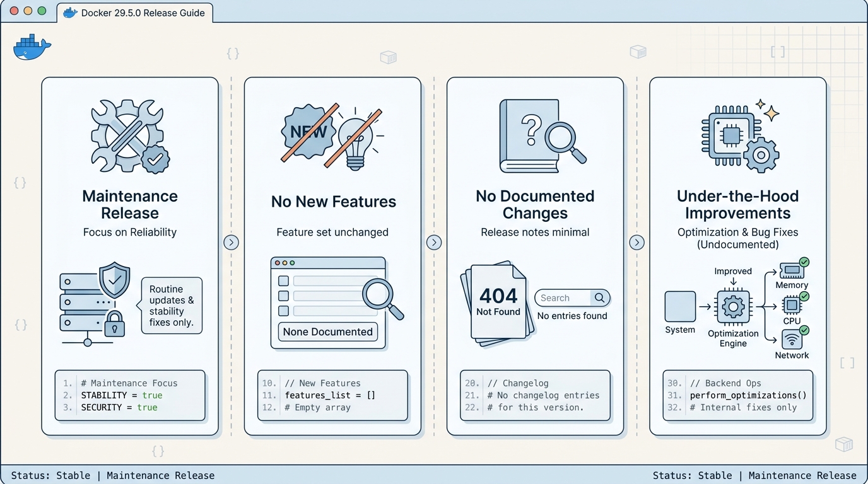The width and height of the screenshot is (868, 484).
Task: Click the No entries found text
Action: tap(572, 316)
